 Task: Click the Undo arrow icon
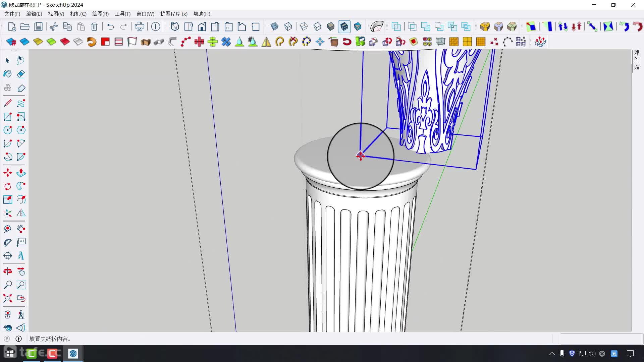click(110, 26)
